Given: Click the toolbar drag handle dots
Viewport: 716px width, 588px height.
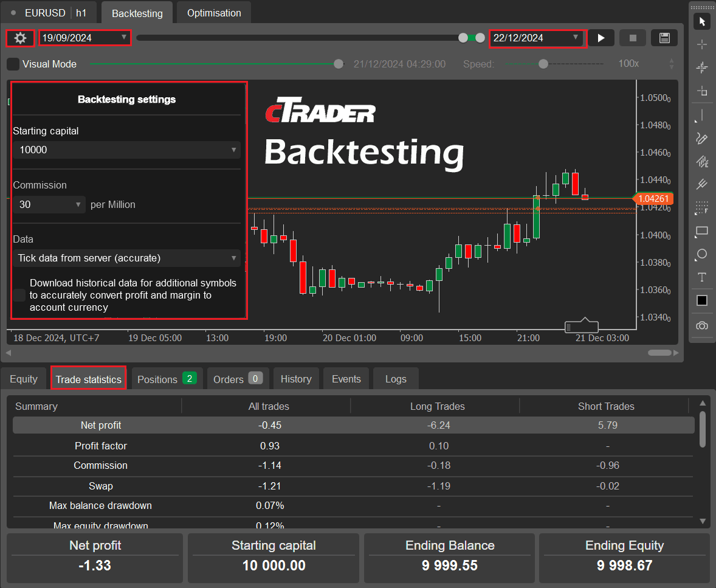Looking at the screenshot, I should tap(702, 7).
